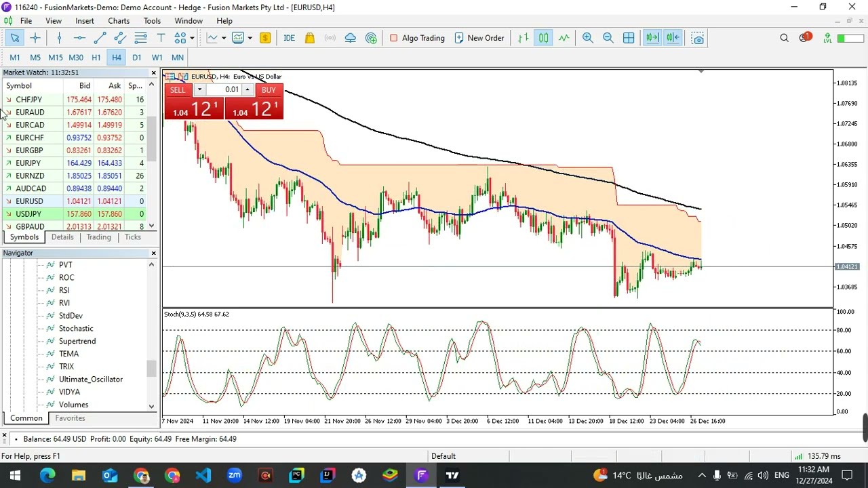Open the File menu

[26, 21]
